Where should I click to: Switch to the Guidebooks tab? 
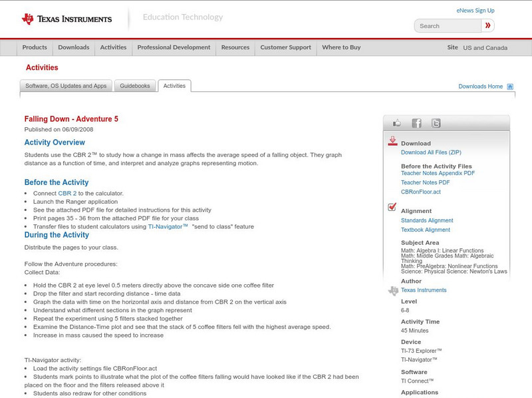pos(135,86)
